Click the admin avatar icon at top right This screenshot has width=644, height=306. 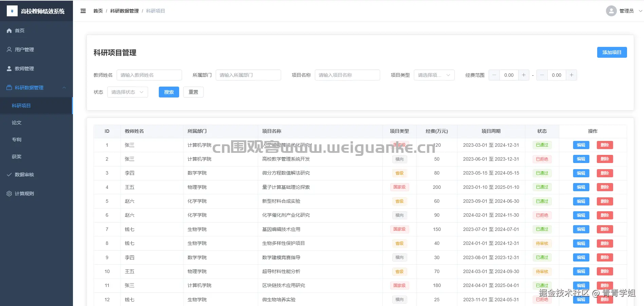[611, 11]
